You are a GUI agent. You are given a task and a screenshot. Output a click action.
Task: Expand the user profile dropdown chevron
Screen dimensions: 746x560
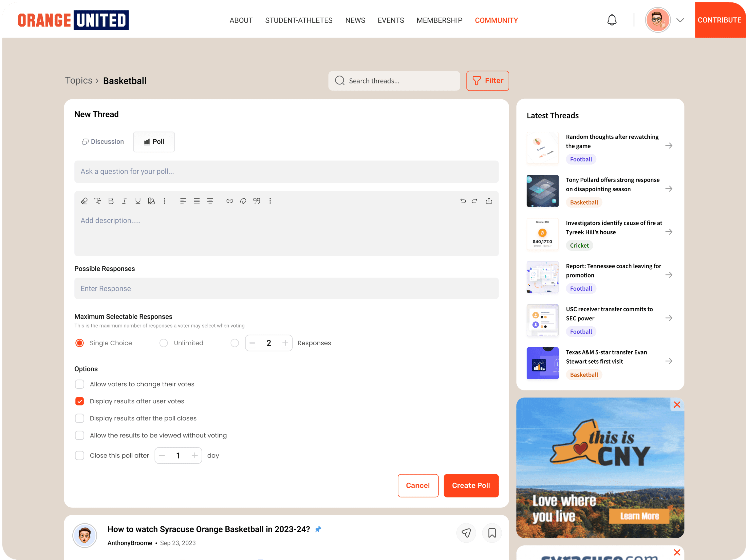680,20
